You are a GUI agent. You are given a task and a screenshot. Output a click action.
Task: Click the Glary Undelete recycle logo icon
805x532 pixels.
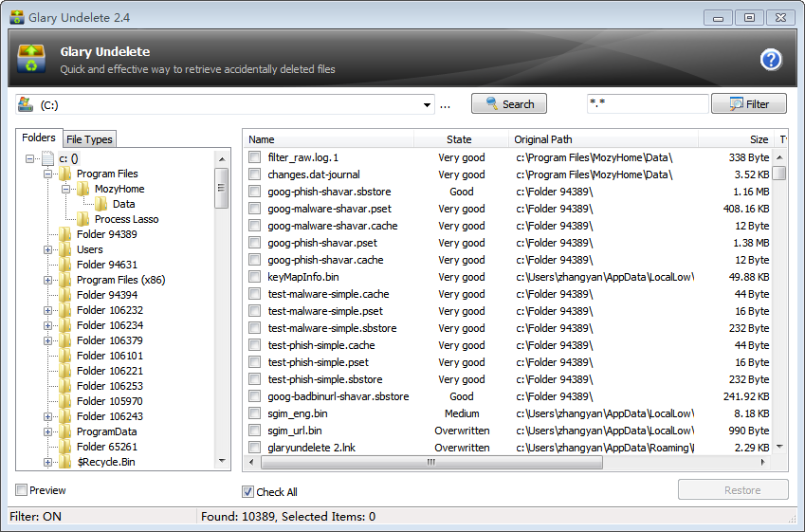coord(31,59)
